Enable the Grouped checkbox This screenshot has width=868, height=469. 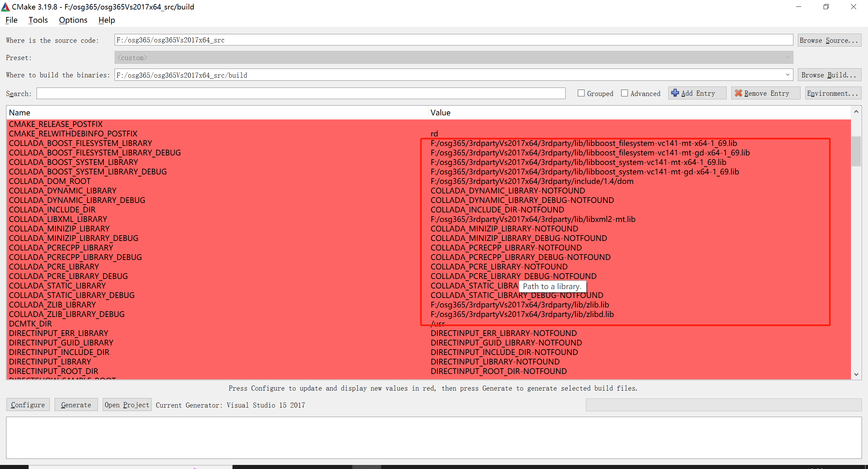click(x=581, y=93)
